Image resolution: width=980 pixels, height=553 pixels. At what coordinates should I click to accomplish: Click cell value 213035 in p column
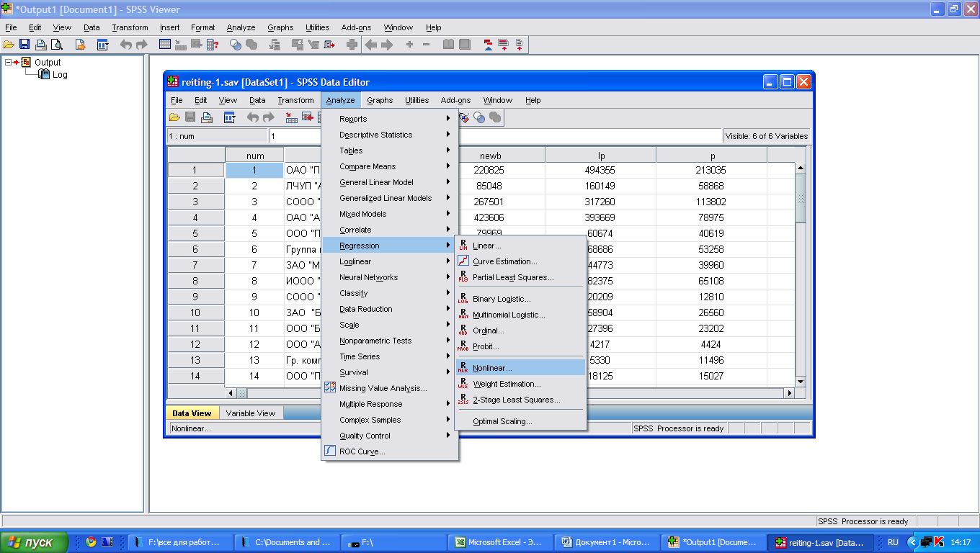pos(711,171)
